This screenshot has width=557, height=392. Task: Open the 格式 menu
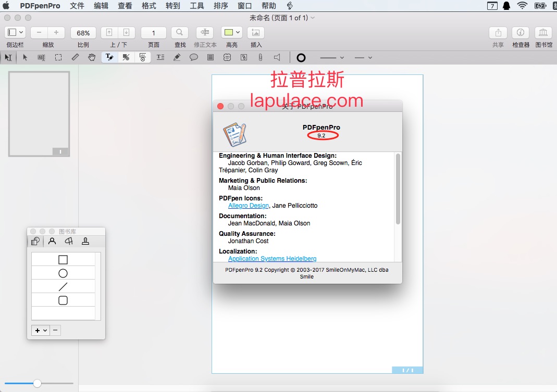pos(148,6)
